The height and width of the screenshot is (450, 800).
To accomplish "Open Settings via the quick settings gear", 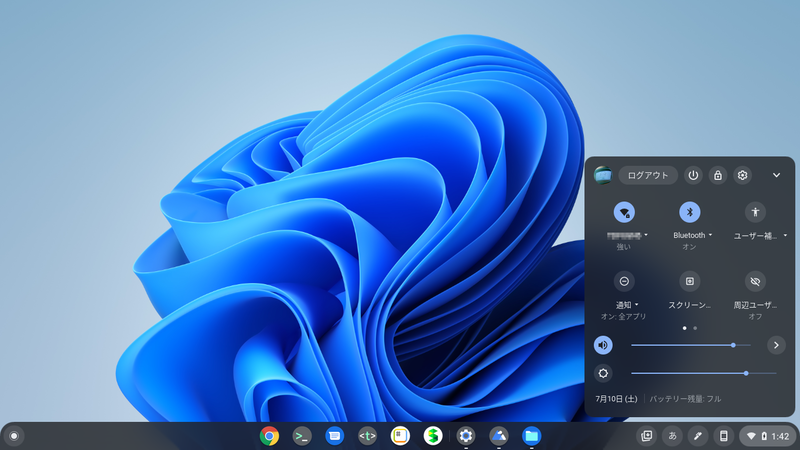I will [742, 175].
